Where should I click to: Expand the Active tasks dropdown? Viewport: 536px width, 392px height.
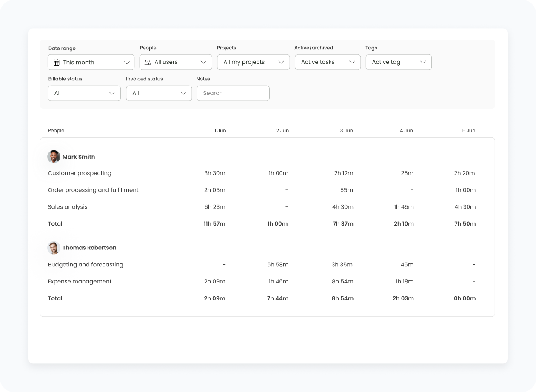pyautogui.click(x=328, y=62)
